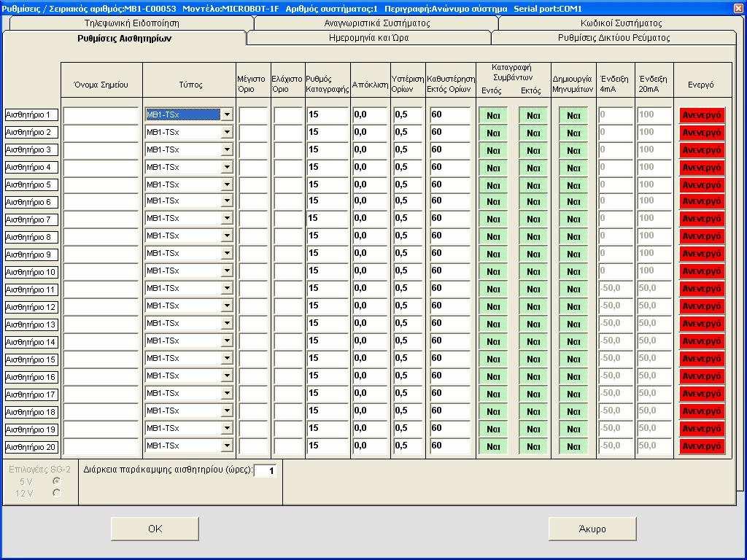Screen dimensions: 747x560
Task: Expand type dropdown for Αισθητήριο 20
Action: point(227,446)
